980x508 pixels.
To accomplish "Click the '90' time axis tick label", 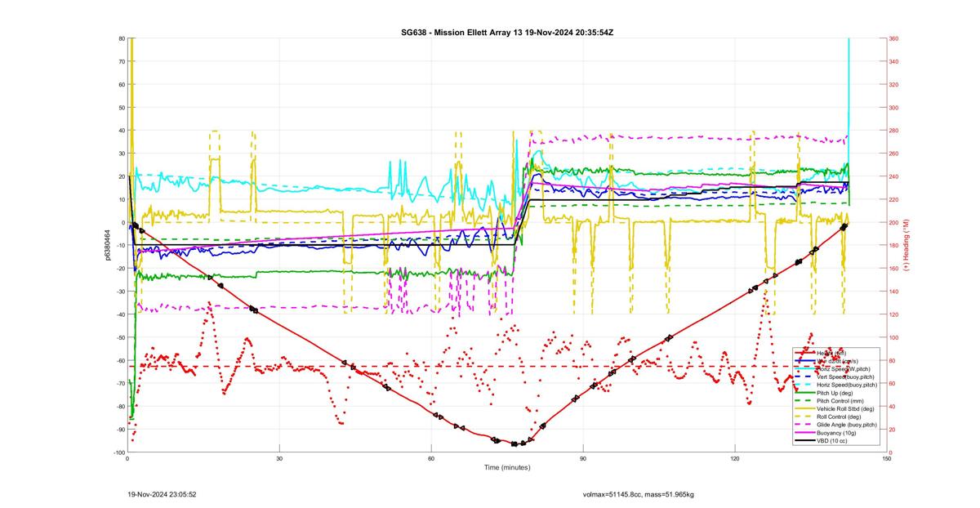I will tap(583, 459).
